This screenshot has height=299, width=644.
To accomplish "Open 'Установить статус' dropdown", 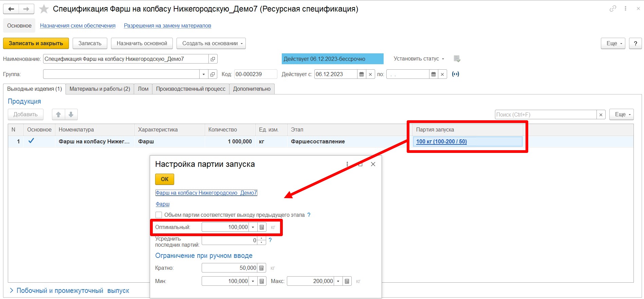I will click(419, 59).
